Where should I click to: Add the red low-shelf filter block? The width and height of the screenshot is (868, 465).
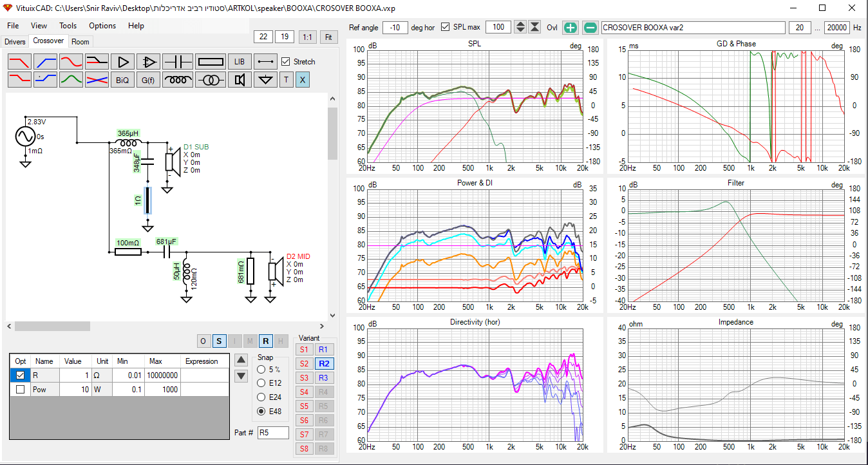coord(19,80)
